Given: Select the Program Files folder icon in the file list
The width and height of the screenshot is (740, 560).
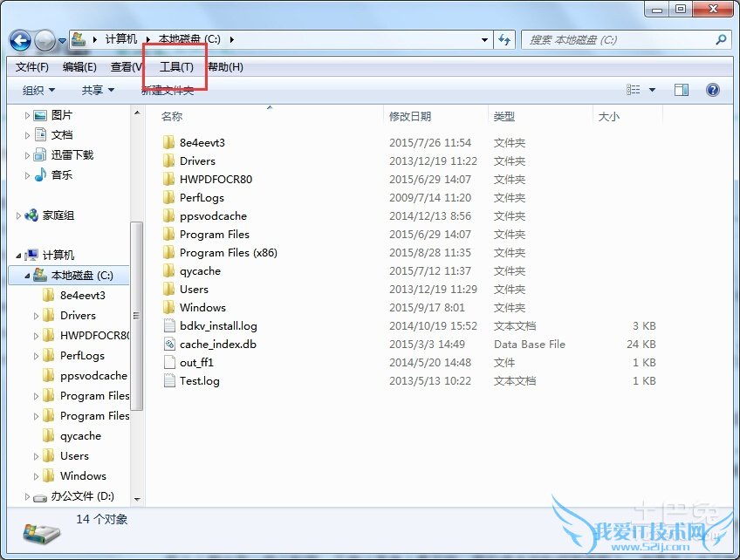Looking at the screenshot, I should pos(168,235).
